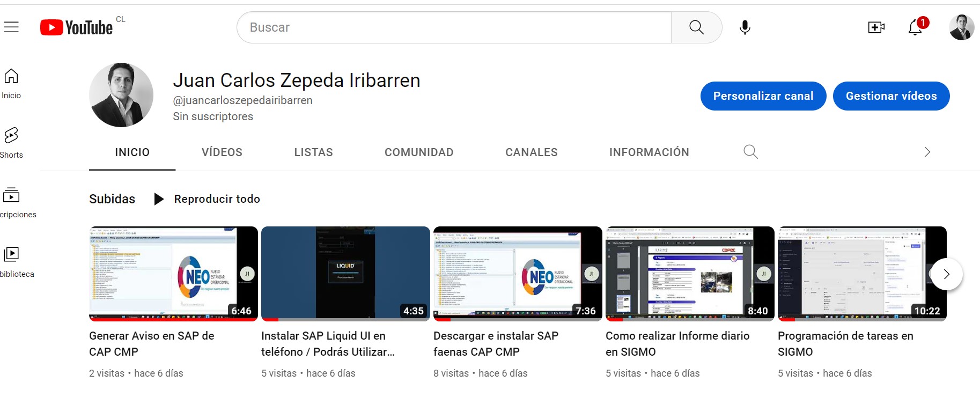Switch to COMUNIDAD tab
This screenshot has width=980, height=404.
coord(419,152)
